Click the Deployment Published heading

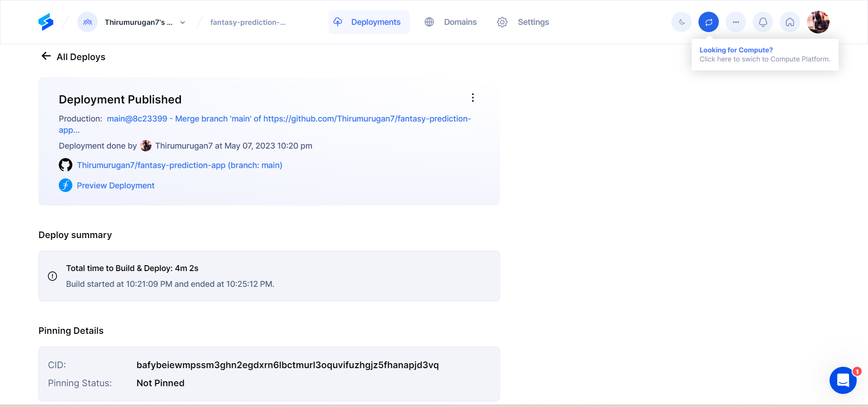coord(120,99)
